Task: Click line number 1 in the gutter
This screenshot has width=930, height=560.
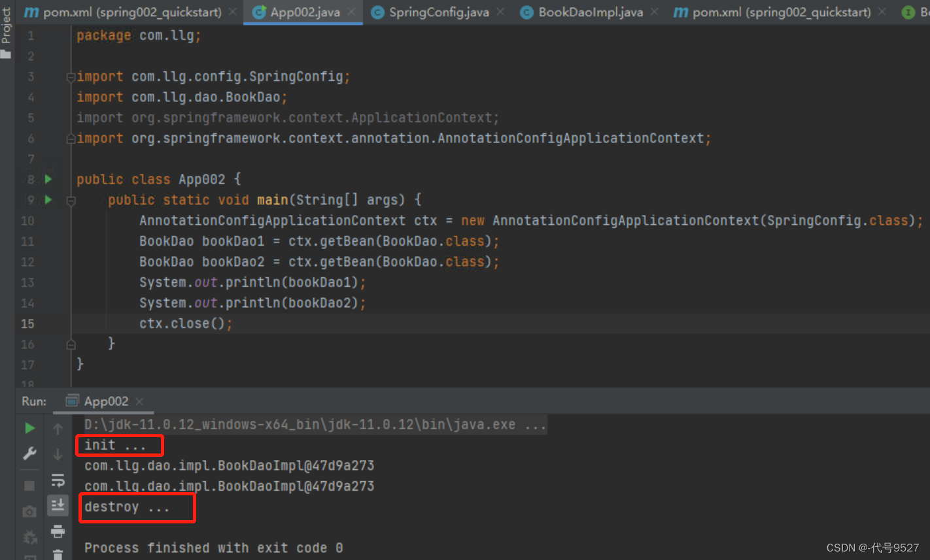Action: [31, 36]
